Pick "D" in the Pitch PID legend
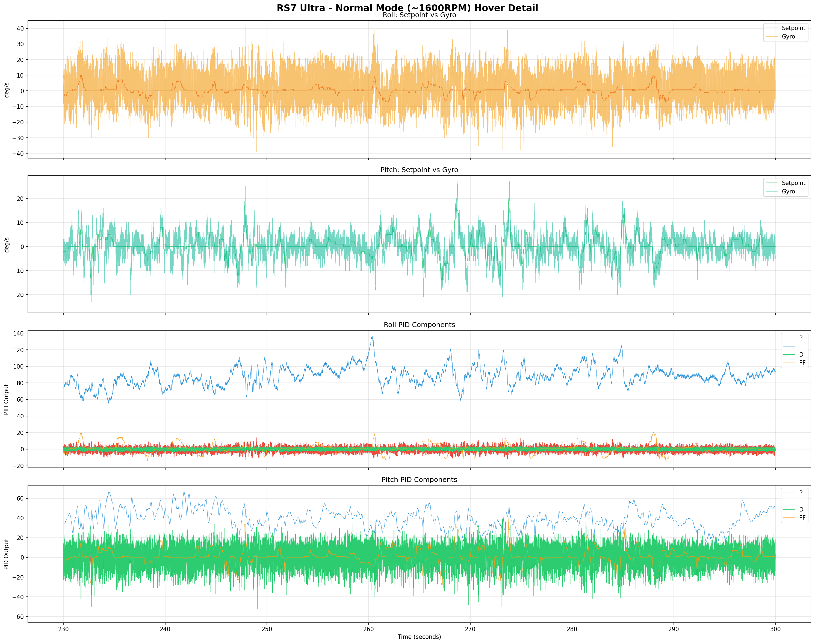 (801, 509)
